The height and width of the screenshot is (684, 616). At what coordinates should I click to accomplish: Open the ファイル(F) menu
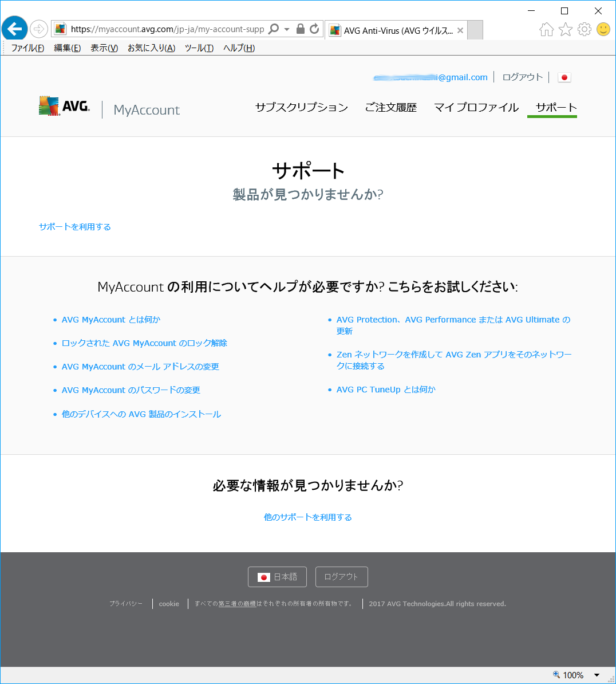point(27,48)
